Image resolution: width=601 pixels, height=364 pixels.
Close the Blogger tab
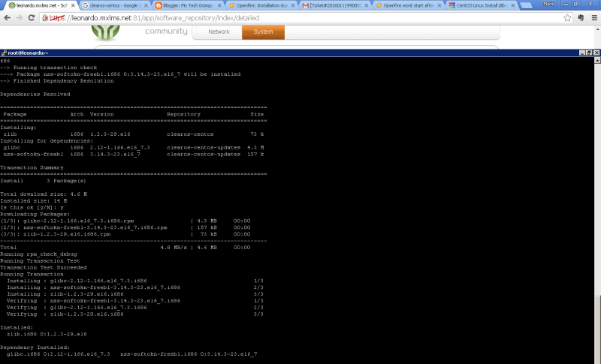click(x=219, y=5)
